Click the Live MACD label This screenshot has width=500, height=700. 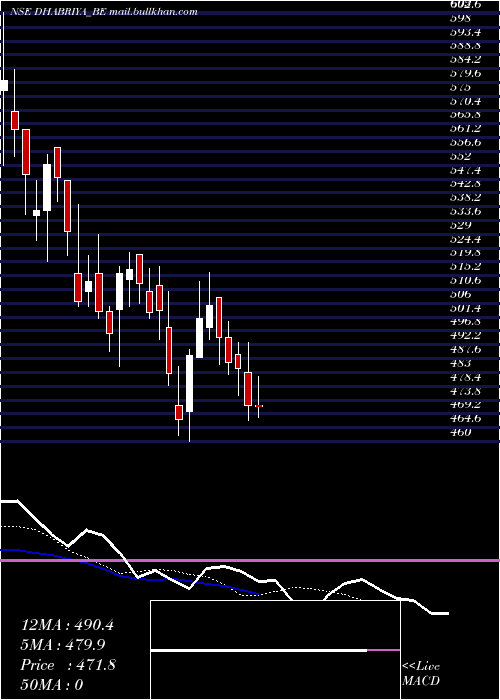[x=421, y=673]
